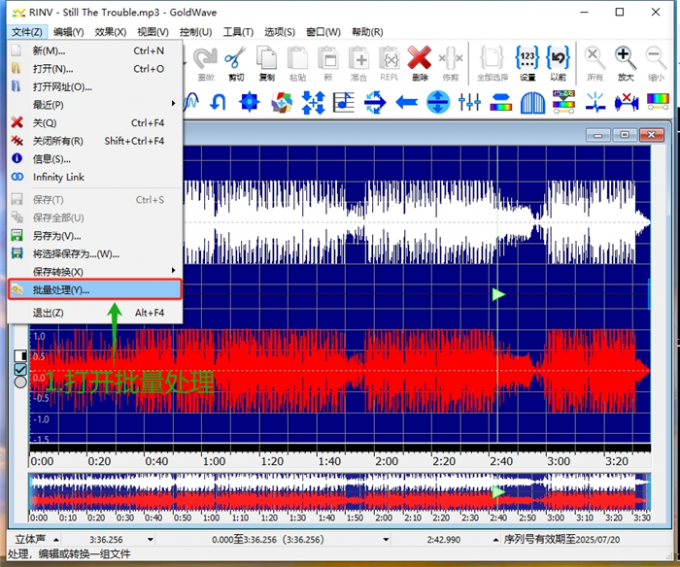Select the round radio button left of waveform
The height and width of the screenshot is (567, 680).
(20, 382)
